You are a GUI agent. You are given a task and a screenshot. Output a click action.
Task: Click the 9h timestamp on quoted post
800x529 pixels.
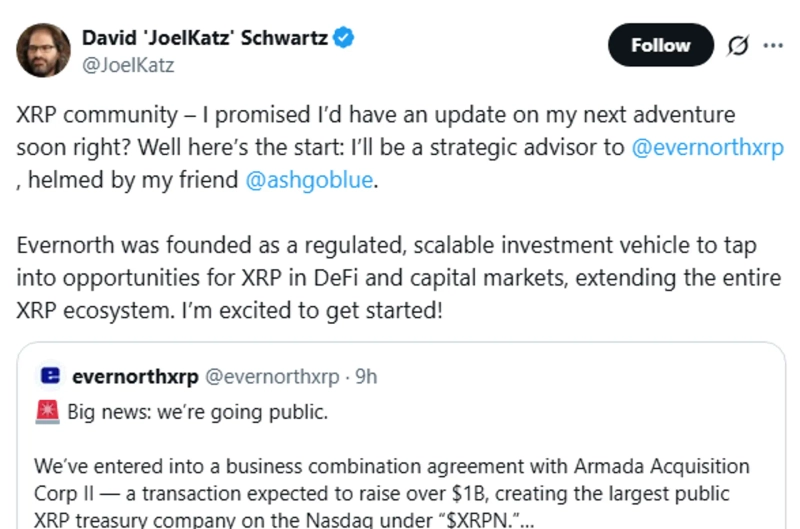[x=366, y=377]
